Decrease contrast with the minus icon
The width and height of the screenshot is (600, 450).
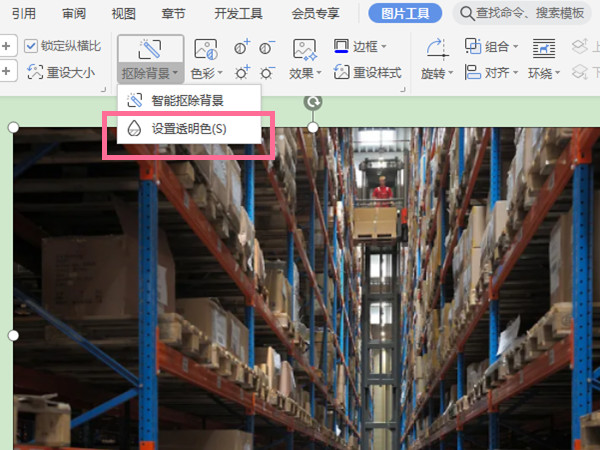pyautogui.click(x=267, y=47)
